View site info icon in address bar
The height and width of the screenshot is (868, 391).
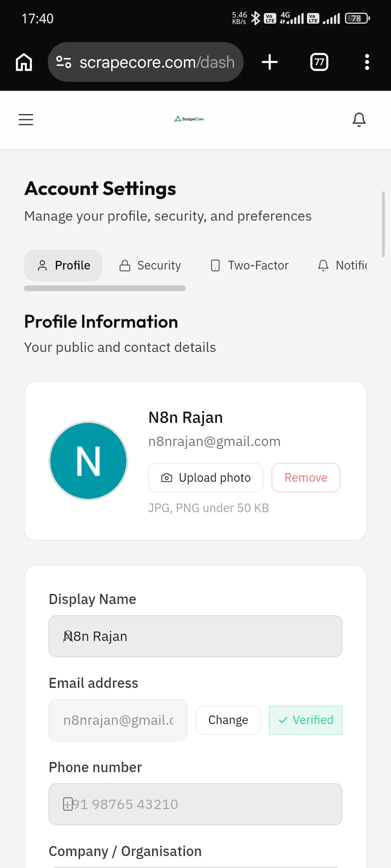[64, 62]
